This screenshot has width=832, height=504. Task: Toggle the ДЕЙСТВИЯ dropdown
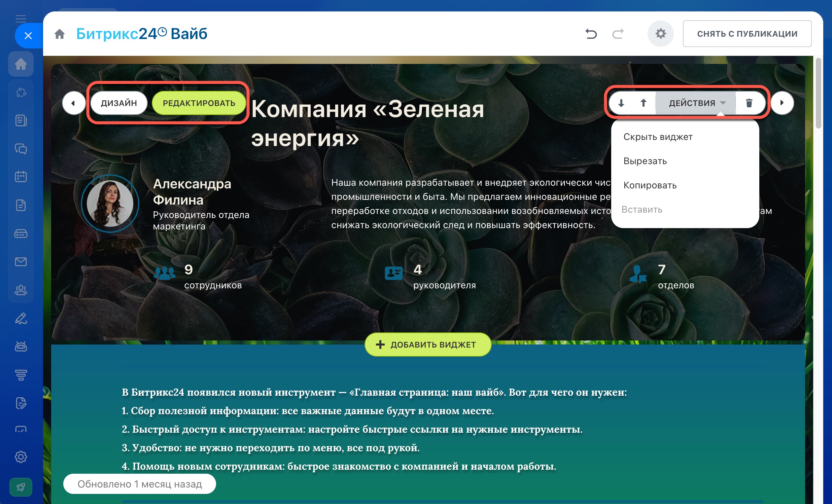tap(696, 103)
